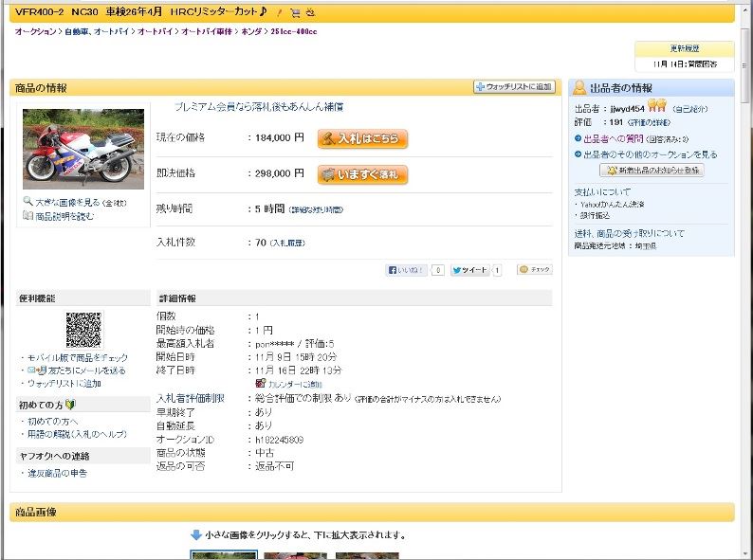Click 出品者への質問 link
Screen dimensions: 753x560
tap(613, 139)
